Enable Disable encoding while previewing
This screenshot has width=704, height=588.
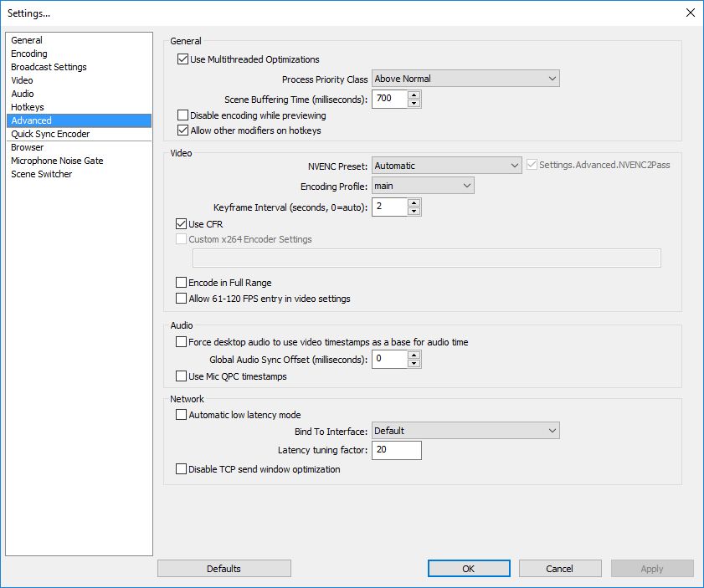click(x=182, y=115)
